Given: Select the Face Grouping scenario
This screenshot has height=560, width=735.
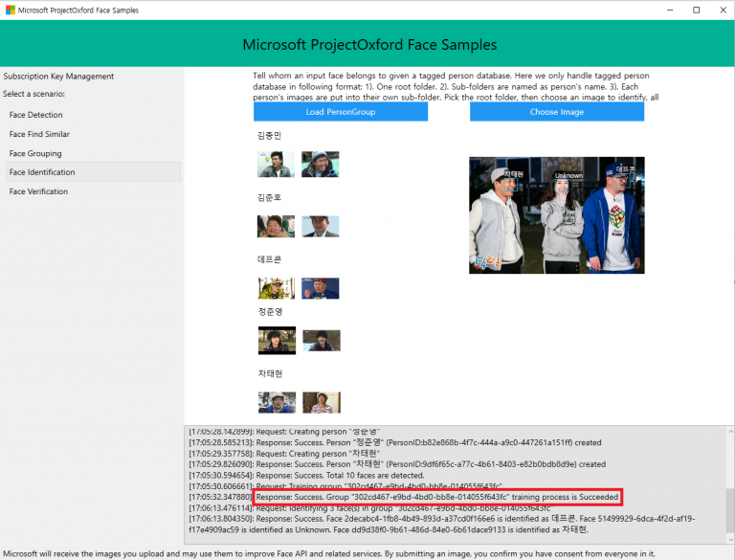Looking at the screenshot, I should click(35, 153).
